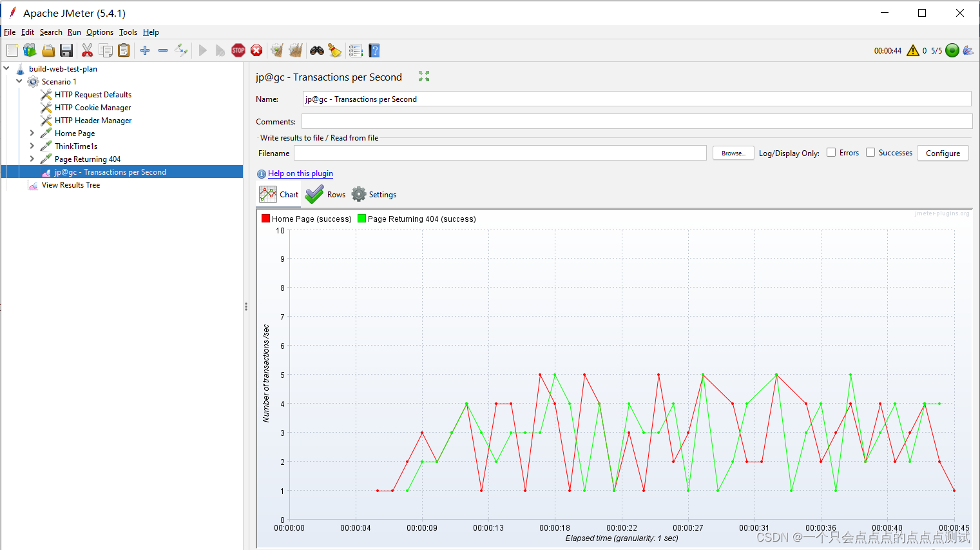Click the Toggle element toolbar icon
980x550 pixels.
[182, 50]
